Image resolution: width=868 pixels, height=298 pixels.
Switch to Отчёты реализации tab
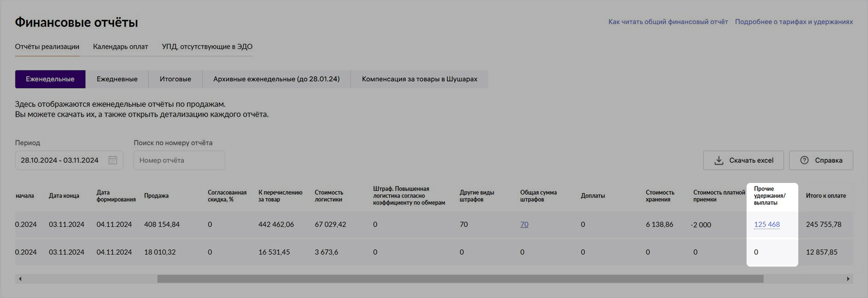(47, 46)
